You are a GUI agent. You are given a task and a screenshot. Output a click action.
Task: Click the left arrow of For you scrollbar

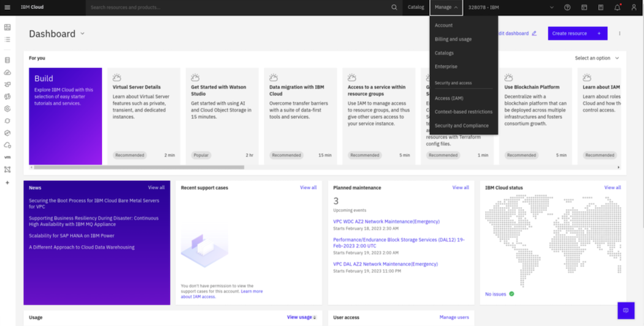click(x=31, y=167)
